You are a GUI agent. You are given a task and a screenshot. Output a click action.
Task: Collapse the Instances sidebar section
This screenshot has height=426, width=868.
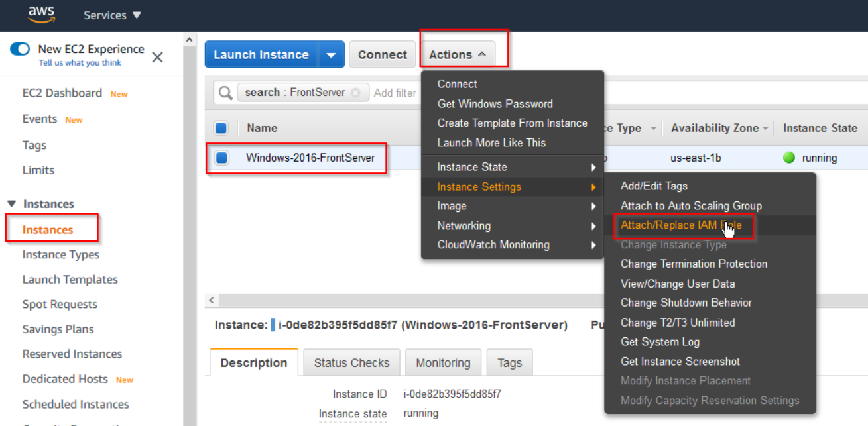[11, 204]
